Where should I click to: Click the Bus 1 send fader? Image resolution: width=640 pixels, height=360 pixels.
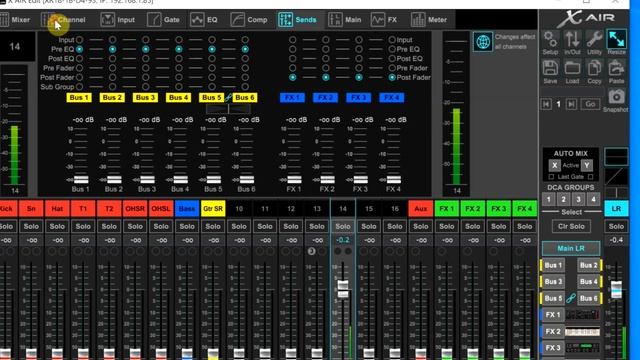81,180
